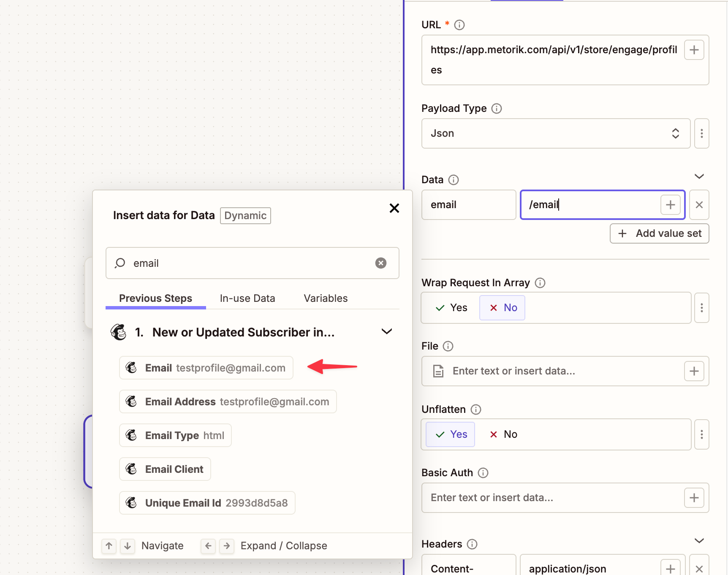Select Unique Email Id data pill
Viewport: 728px width, 575px height.
point(207,503)
